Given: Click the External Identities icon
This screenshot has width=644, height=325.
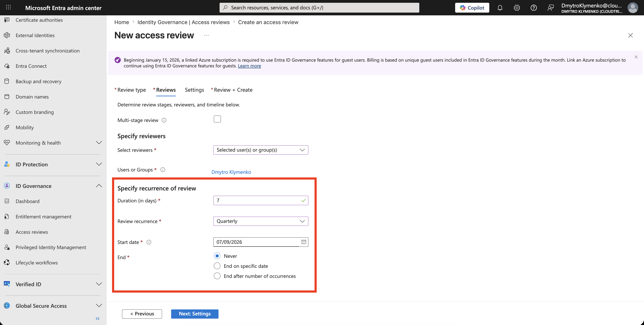Looking at the screenshot, I should click(x=7, y=35).
